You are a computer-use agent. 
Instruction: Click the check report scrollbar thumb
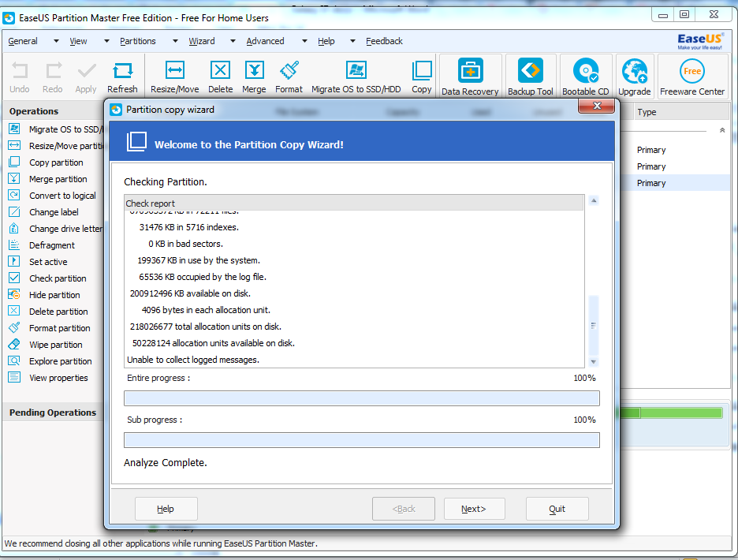[x=594, y=326]
